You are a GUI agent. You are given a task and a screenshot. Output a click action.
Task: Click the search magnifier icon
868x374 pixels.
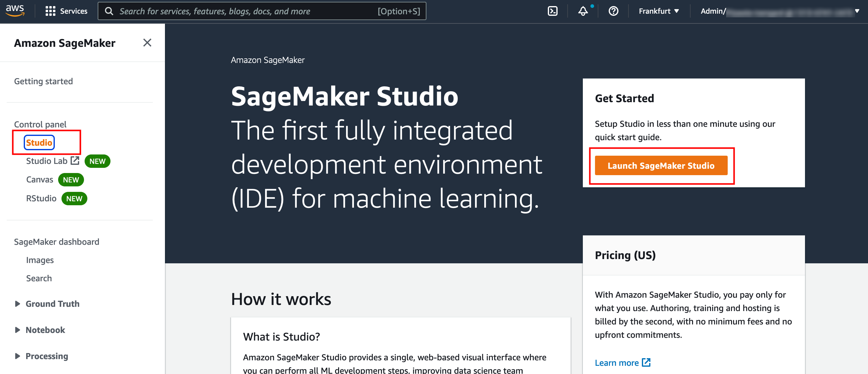click(109, 11)
